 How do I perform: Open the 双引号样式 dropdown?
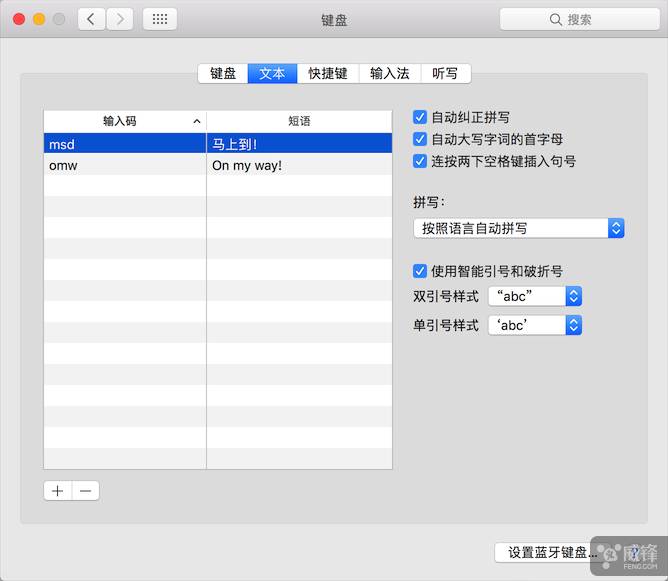pyautogui.click(x=535, y=296)
